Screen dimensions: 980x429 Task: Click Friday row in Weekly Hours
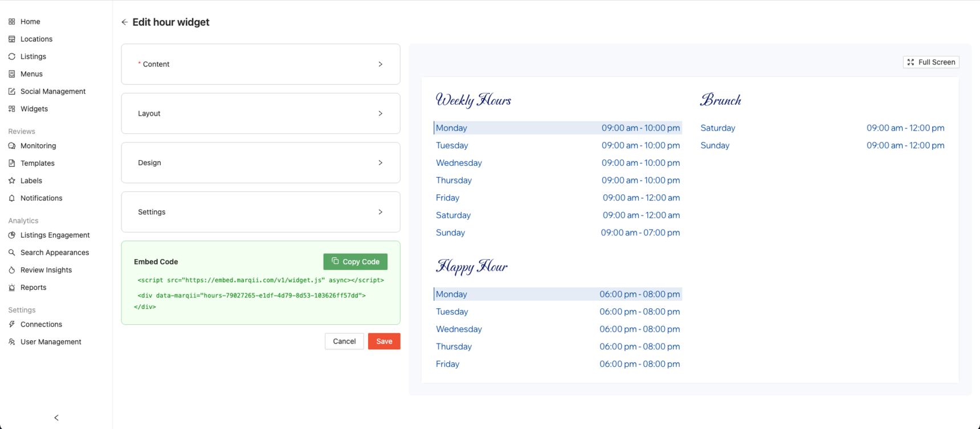[x=558, y=198]
